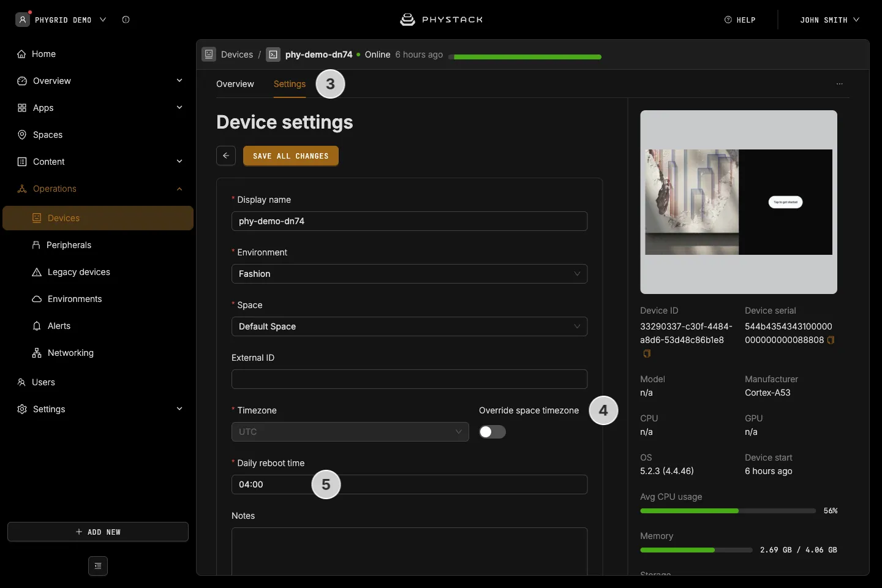
Task: Copy the Device ID value
Action: click(647, 353)
